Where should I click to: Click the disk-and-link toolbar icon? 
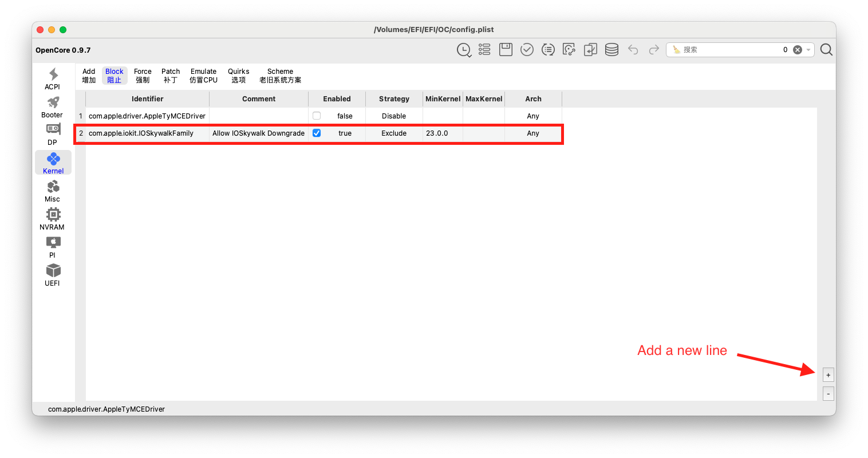coord(569,50)
